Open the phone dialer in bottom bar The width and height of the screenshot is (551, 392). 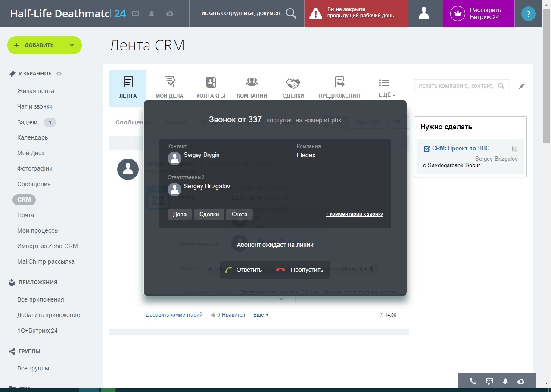(473, 381)
